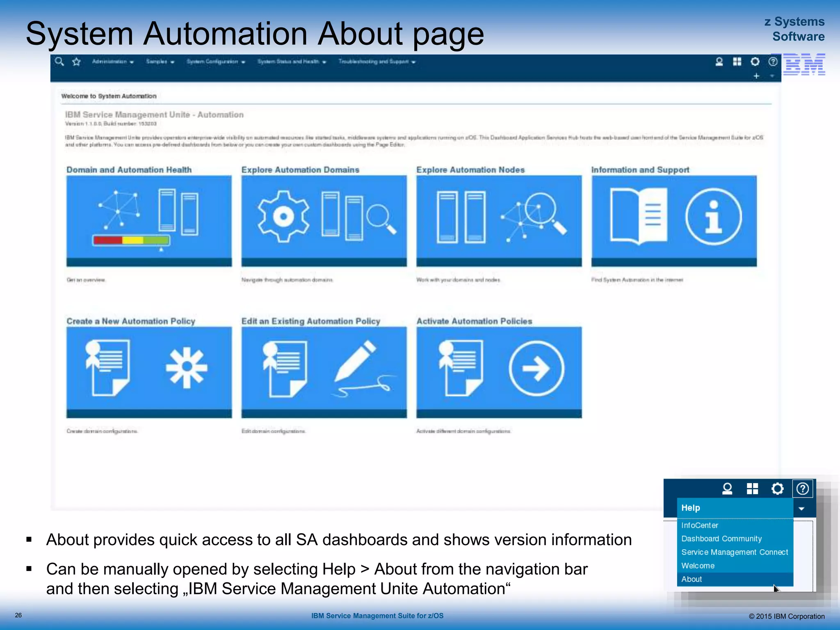Viewport: 840px width, 630px height.
Task: Click the gear icon in Explore Domains tile
Action: click(x=283, y=216)
